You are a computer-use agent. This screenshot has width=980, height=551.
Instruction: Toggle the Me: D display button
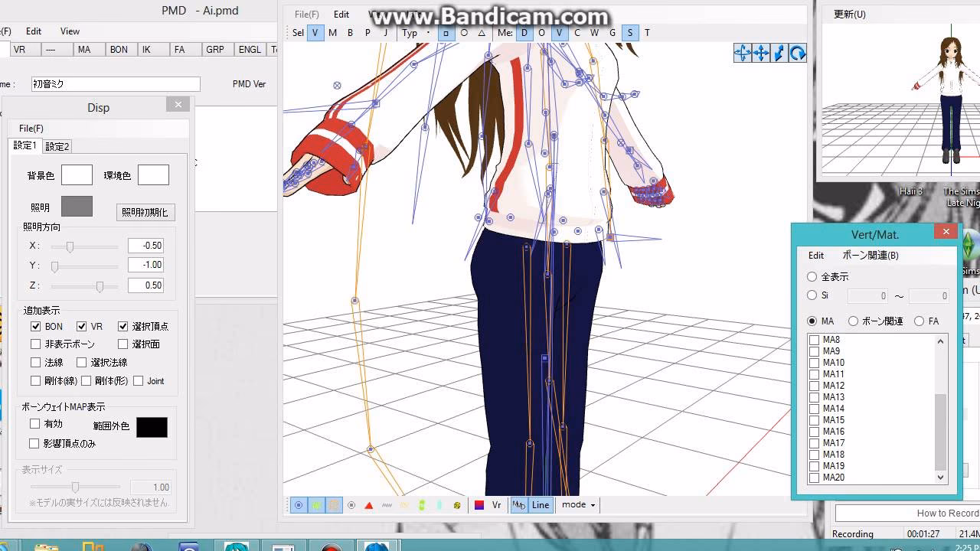pos(524,33)
